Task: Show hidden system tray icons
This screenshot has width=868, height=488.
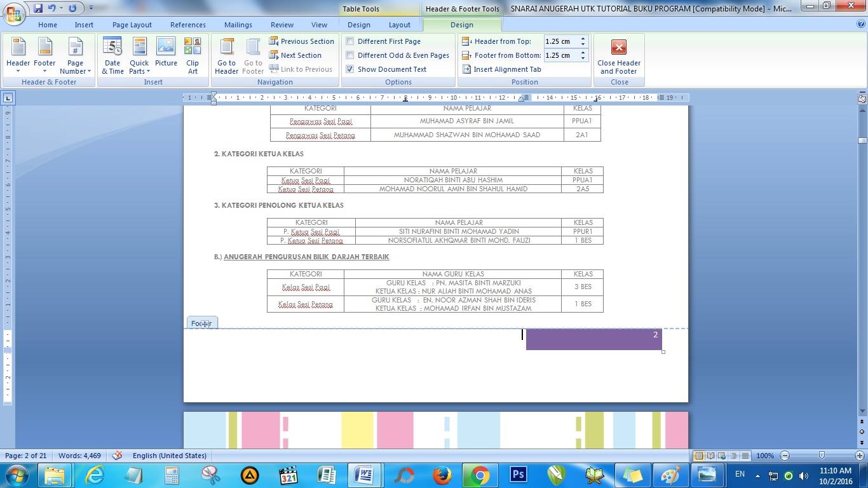Action: pos(757,475)
